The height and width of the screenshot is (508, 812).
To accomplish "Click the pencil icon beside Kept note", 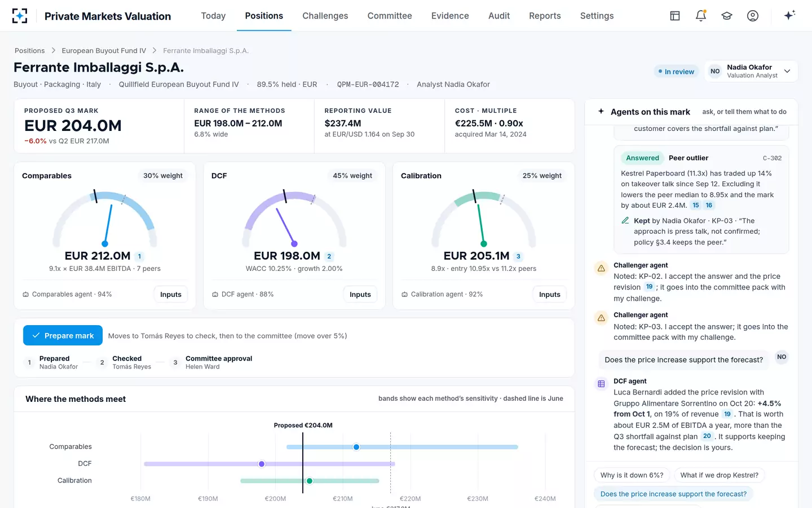I will [x=625, y=221].
